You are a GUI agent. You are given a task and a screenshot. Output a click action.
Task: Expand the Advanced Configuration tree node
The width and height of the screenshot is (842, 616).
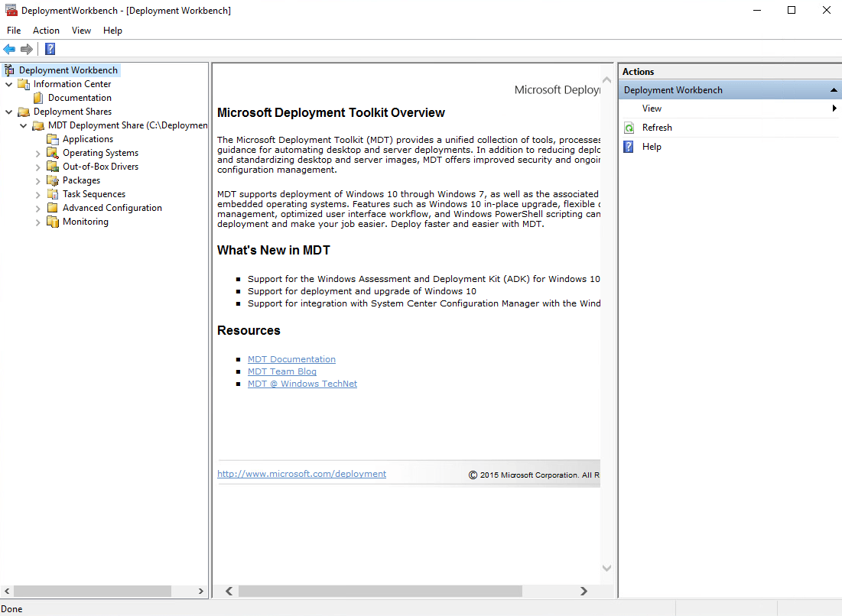coord(37,208)
